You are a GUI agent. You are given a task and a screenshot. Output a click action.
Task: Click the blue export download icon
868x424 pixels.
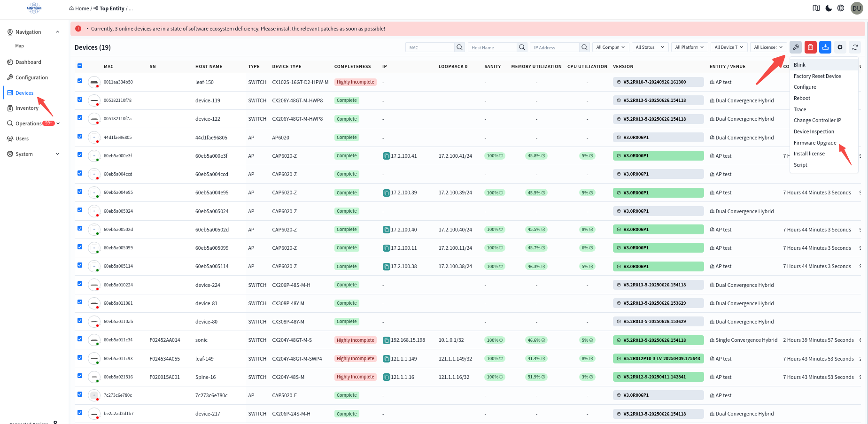825,47
